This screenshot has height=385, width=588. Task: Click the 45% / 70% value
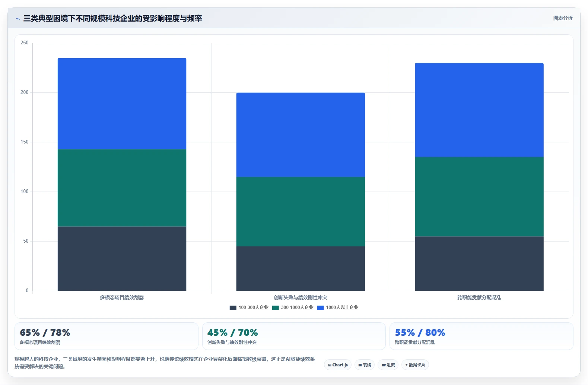coord(232,332)
